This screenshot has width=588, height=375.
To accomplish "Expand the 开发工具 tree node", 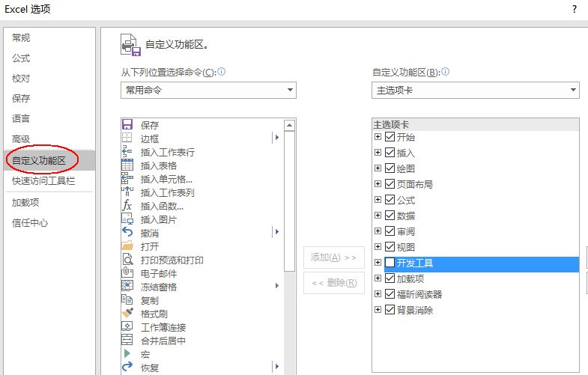I will point(378,263).
